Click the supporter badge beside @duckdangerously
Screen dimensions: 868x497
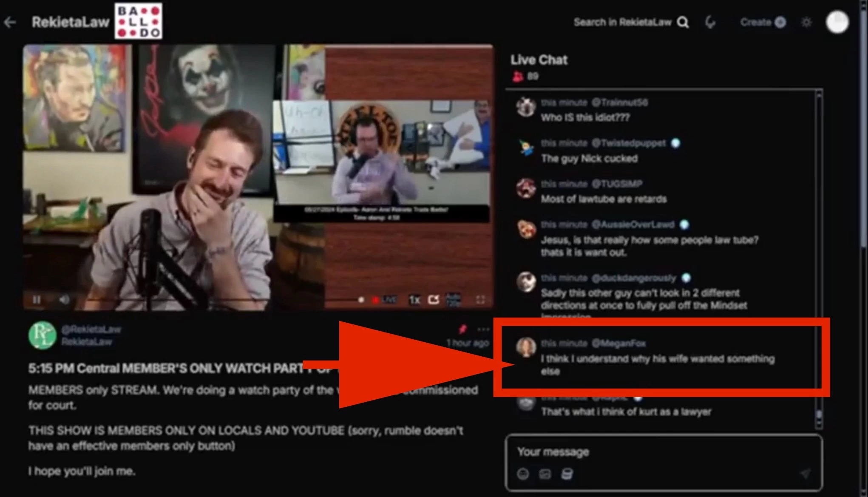click(686, 278)
